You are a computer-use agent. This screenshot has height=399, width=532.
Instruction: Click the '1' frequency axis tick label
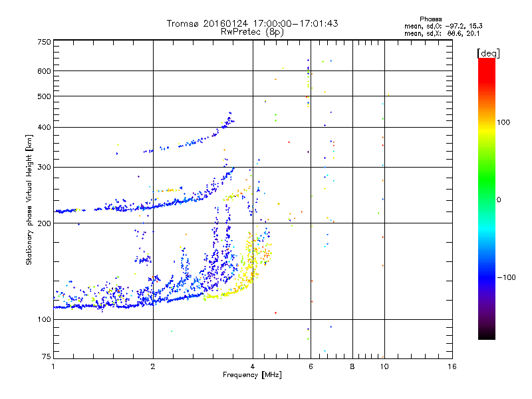coord(53,366)
